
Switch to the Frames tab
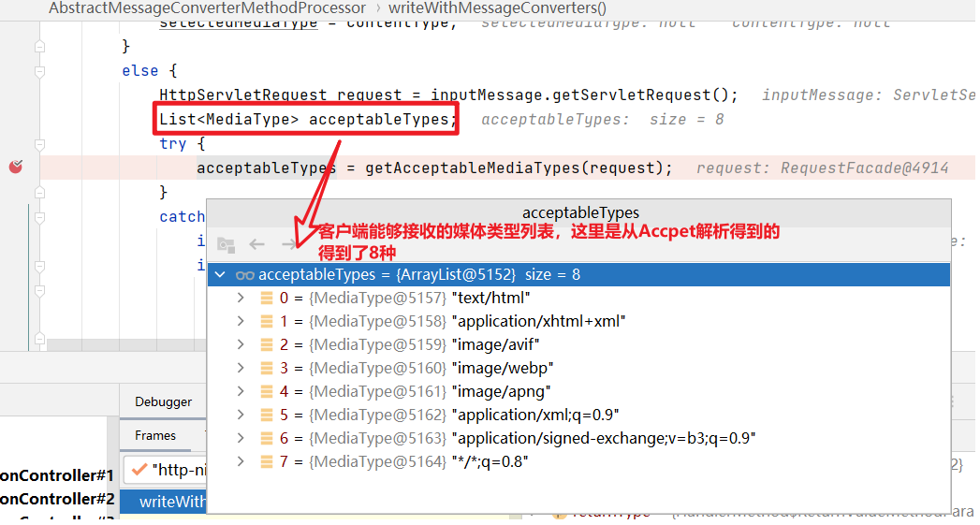pyautogui.click(x=155, y=435)
